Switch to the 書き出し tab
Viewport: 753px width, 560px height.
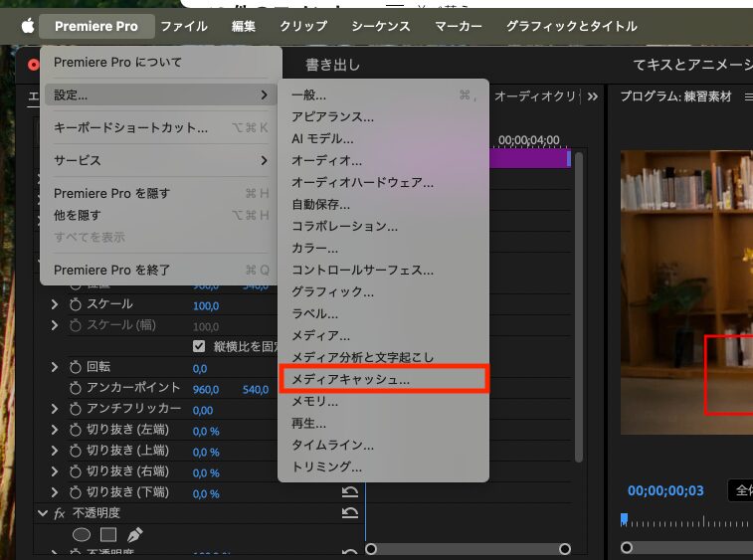point(333,65)
